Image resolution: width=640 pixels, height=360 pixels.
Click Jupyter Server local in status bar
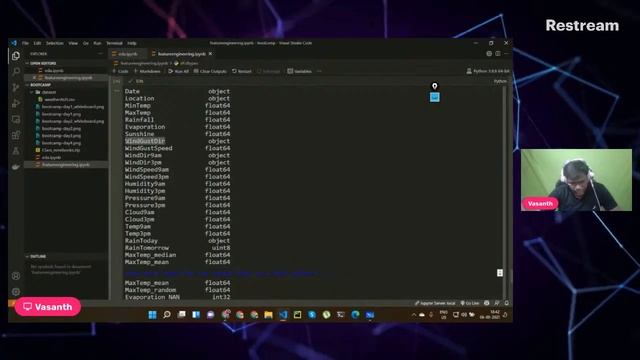pyautogui.click(x=435, y=303)
